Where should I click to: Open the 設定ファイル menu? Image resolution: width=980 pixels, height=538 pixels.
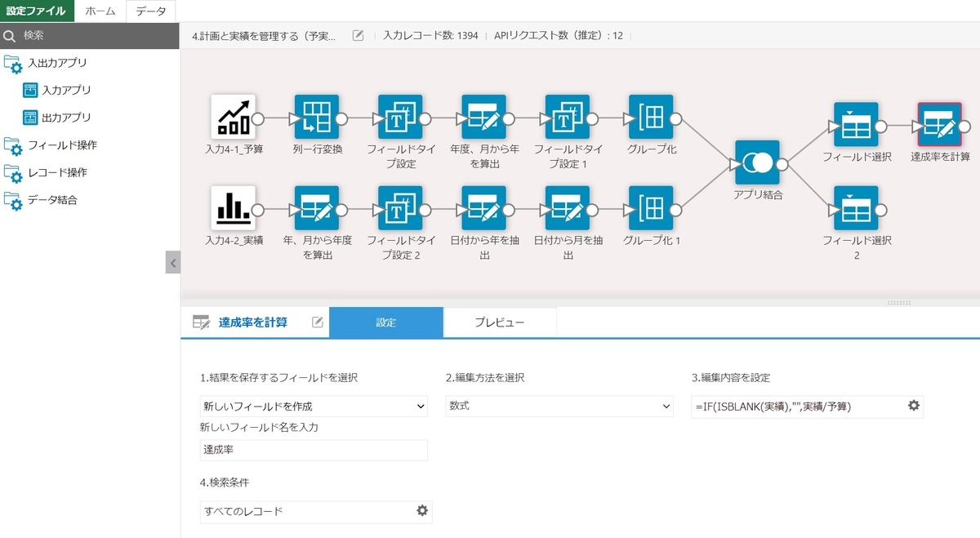[x=37, y=11]
